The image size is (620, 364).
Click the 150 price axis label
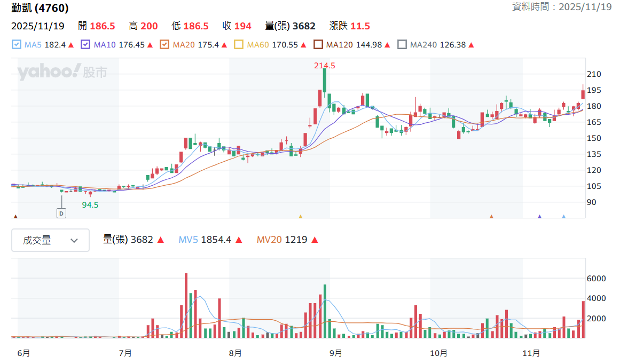point(594,138)
